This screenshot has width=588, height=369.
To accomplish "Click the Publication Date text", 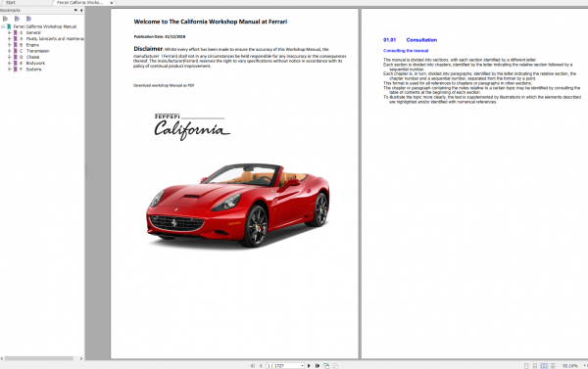I will 160,37.
